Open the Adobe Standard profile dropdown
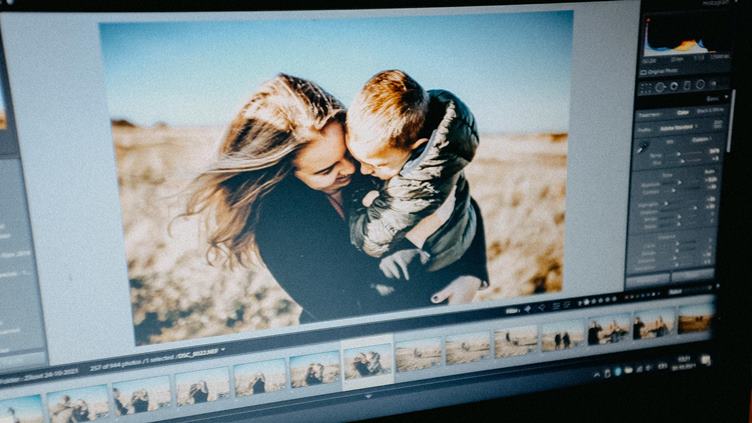The width and height of the screenshot is (752, 423). pyautogui.click(x=678, y=127)
